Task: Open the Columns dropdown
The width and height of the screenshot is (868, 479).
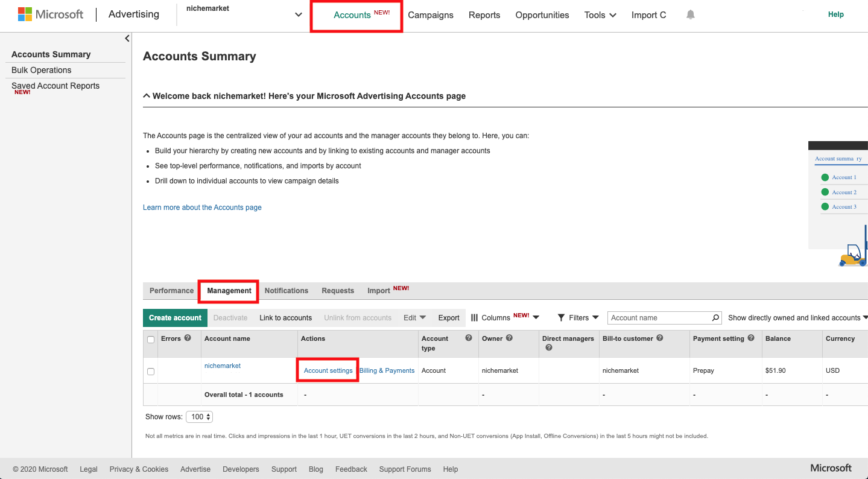Action: [x=536, y=318]
